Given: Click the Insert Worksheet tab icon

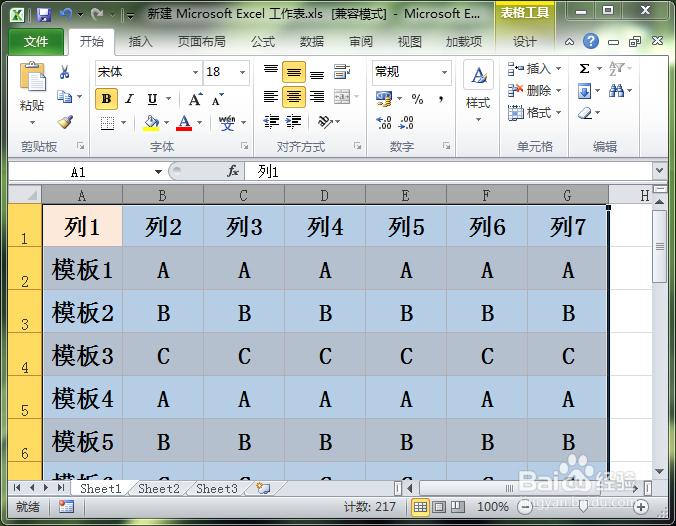Looking at the screenshot, I should tap(263, 488).
